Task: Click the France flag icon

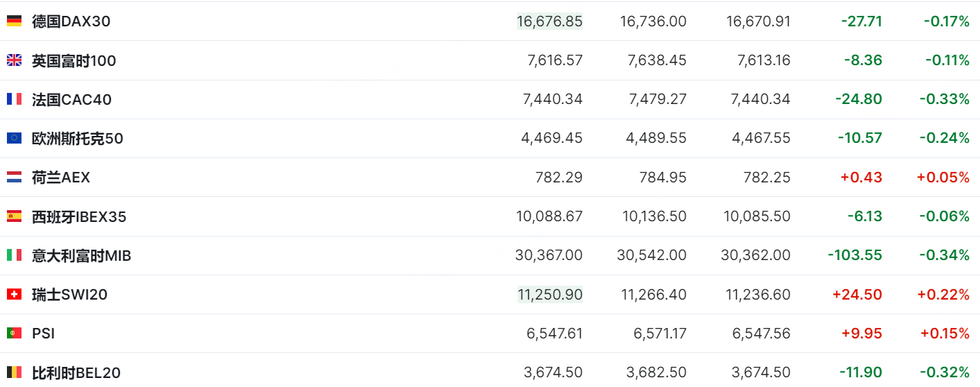Action: [x=14, y=99]
